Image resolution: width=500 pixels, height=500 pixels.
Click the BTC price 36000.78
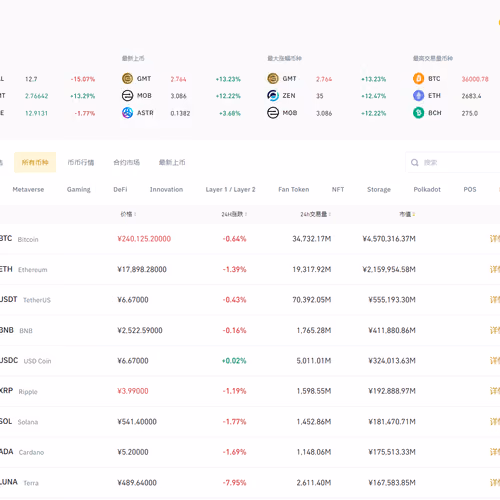[475, 79]
